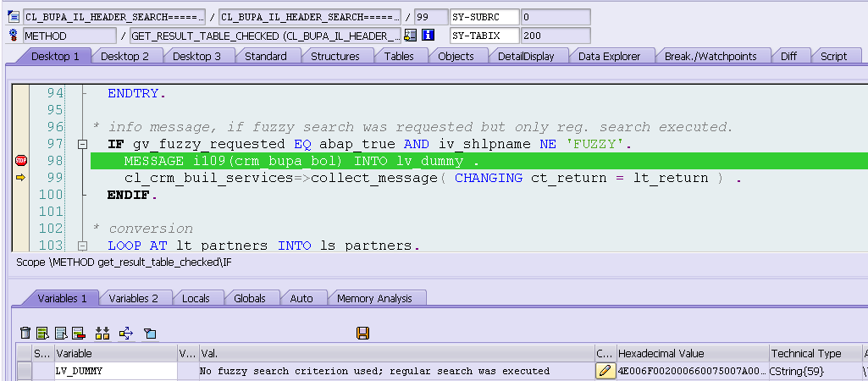Click the list icon with red minus bar

(78, 333)
